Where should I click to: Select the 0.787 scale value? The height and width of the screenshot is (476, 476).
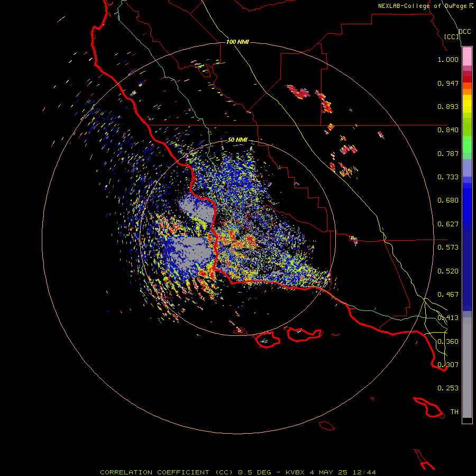448,153
